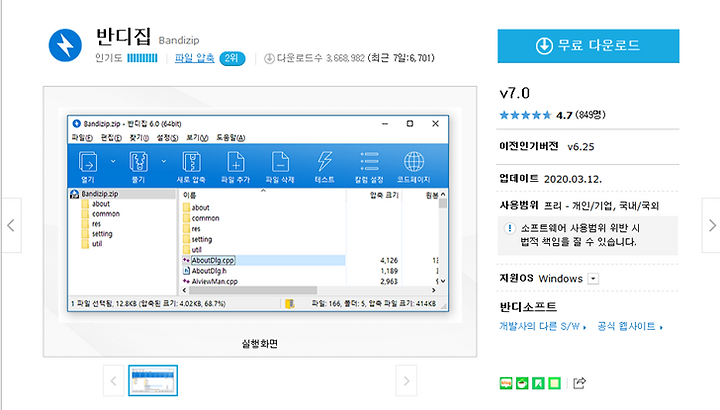Viewport: 720px width, 410px height.
Task: Open the 도움말(A) menu
Action: tap(231, 138)
